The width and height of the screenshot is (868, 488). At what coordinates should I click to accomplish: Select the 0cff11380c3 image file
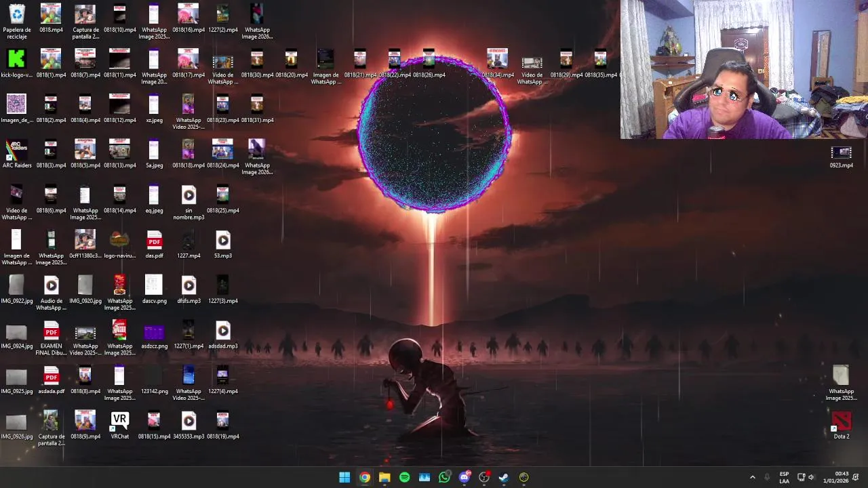click(85, 244)
